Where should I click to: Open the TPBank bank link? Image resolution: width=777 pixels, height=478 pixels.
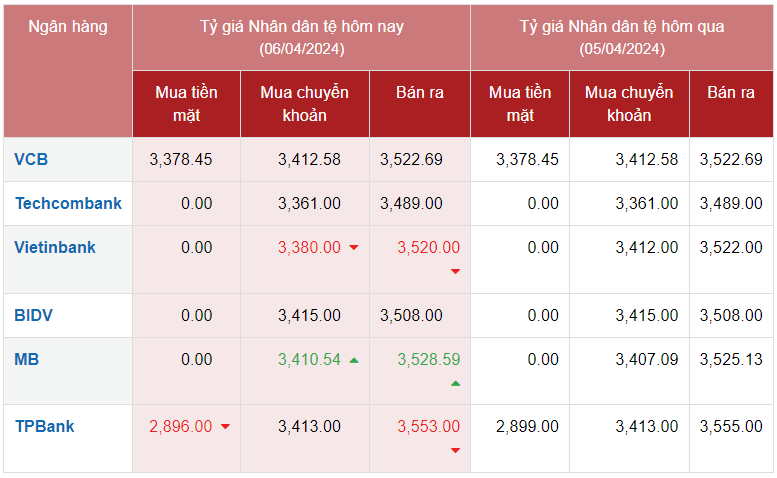point(44,426)
